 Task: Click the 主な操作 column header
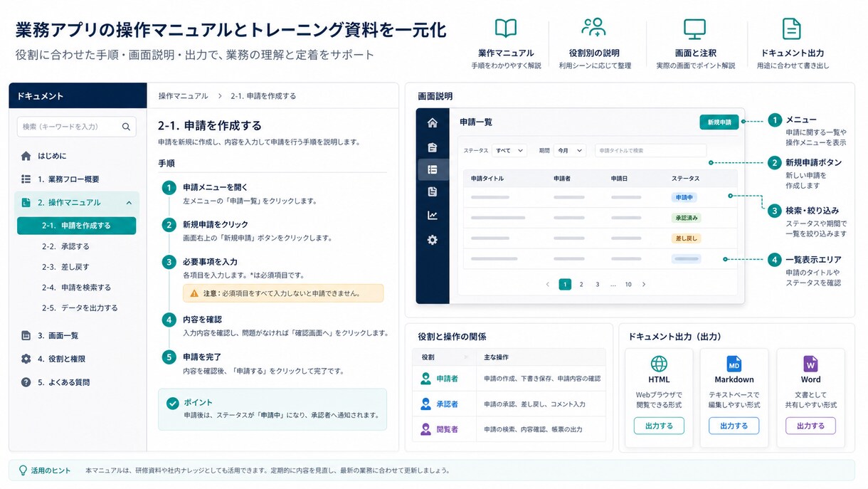496,357
